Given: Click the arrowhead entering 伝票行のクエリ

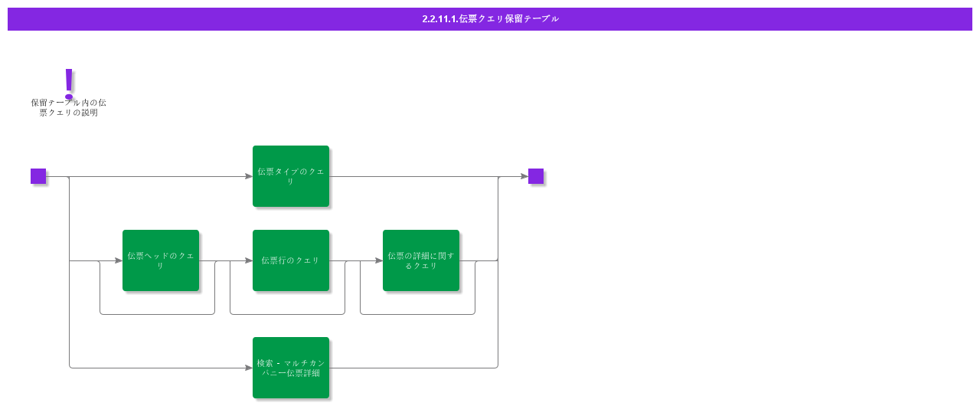Looking at the screenshot, I should coord(249,260).
